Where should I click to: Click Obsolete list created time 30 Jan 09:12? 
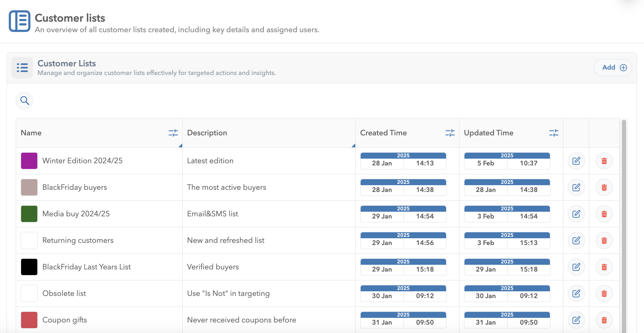pyautogui.click(x=403, y=293)
